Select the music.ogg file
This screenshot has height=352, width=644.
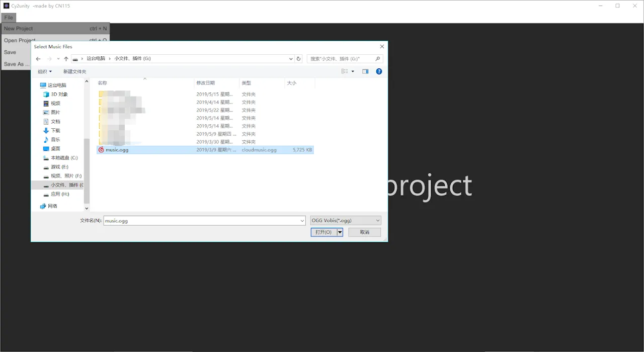tap(117, 150)
